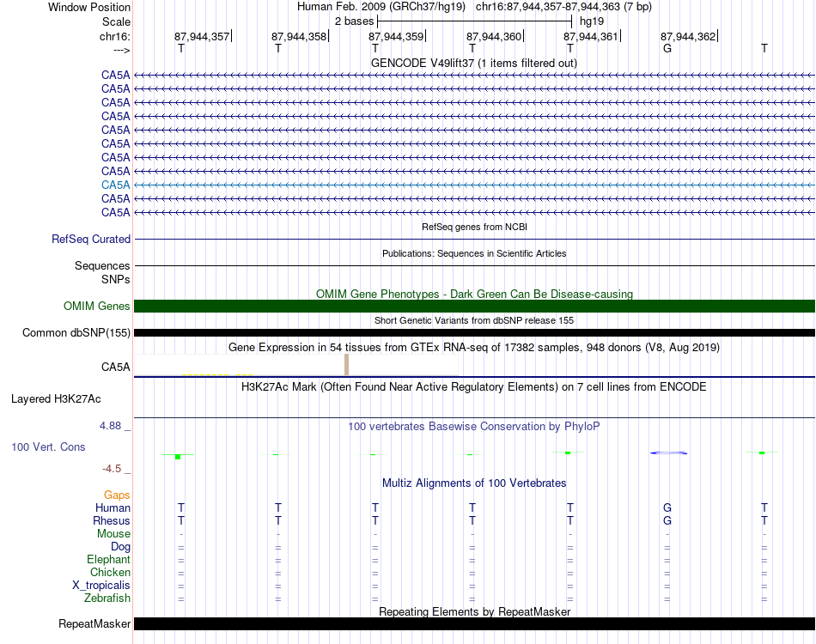This screenshot has height=644, width=816.
Task: Click the GTEx Gene Expression track title
Action: point(474,347)
